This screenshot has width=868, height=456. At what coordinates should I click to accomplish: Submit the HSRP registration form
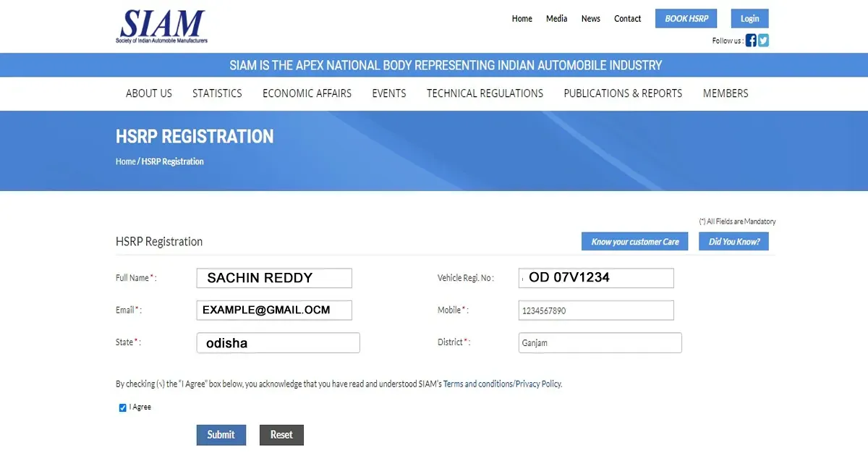[x=221, y=435]
